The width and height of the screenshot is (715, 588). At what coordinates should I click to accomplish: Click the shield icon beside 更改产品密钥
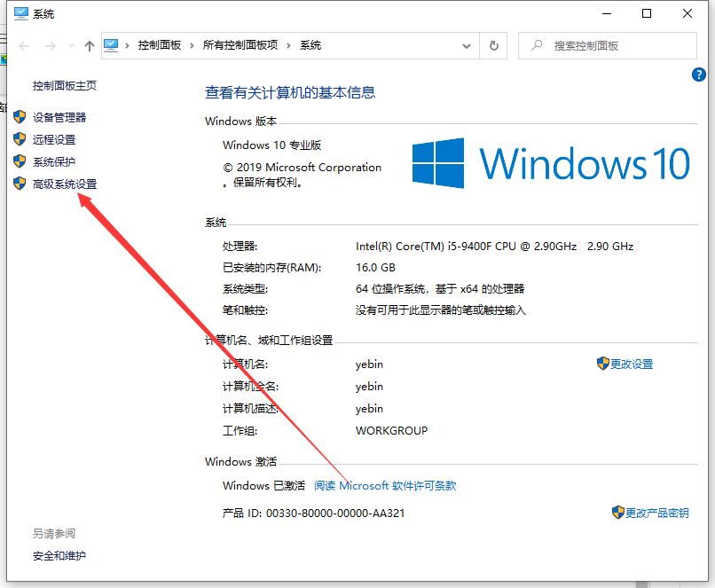coord(617,512)
